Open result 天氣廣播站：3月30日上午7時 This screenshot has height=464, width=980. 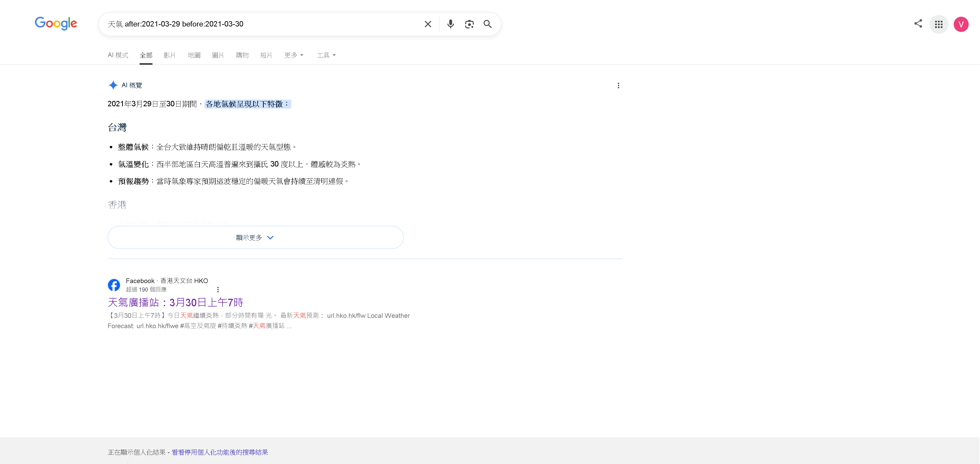pyautogui.click(x=175, y=302)
